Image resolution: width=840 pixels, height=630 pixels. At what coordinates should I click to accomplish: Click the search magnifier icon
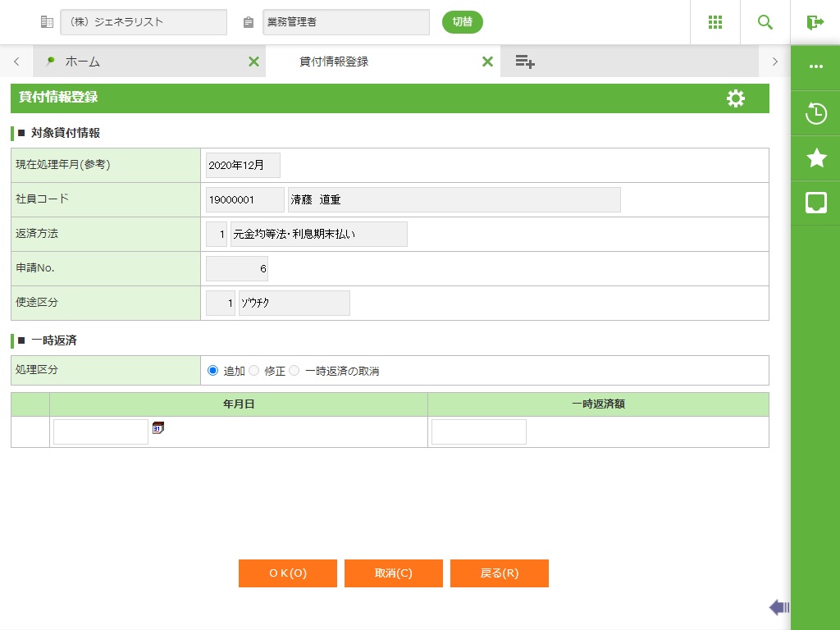765,22
